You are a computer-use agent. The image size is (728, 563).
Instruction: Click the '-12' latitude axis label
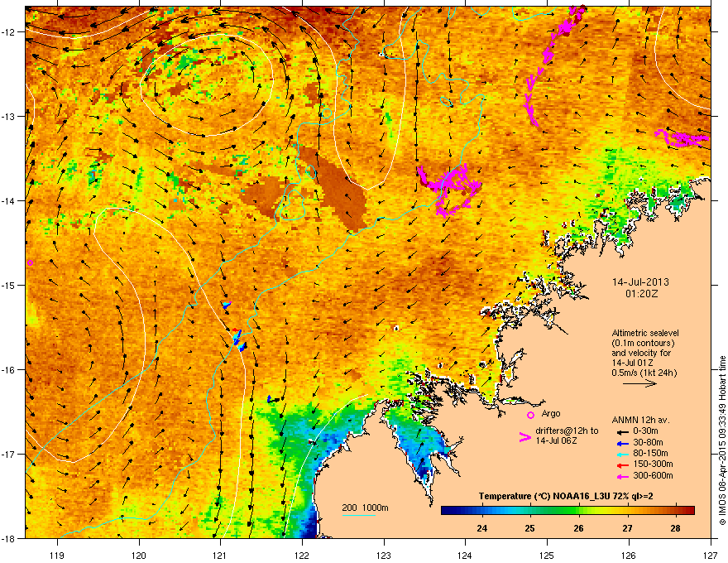[x=8, y=32]
